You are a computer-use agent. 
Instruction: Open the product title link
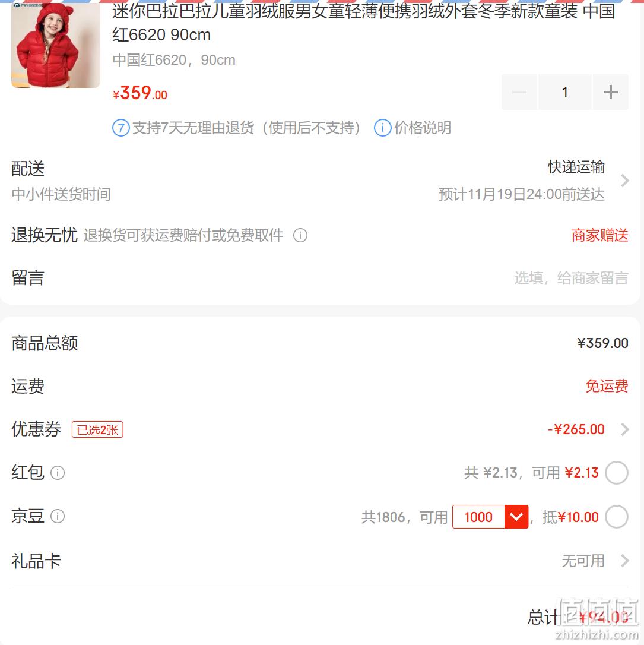363,23
